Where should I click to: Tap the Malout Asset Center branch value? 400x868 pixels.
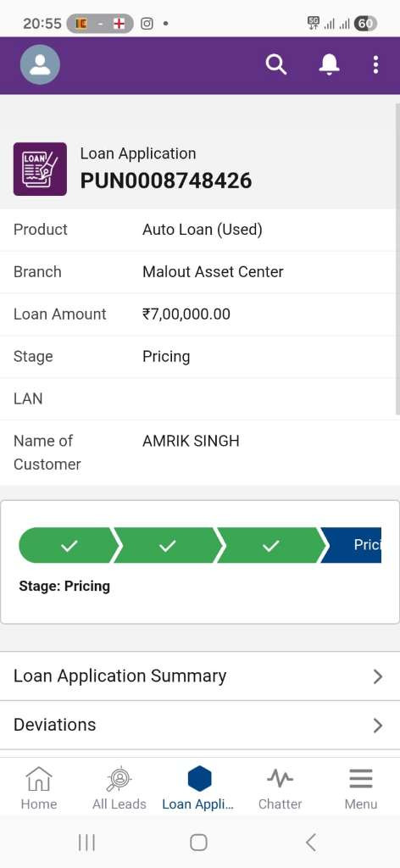pos(213,272)
